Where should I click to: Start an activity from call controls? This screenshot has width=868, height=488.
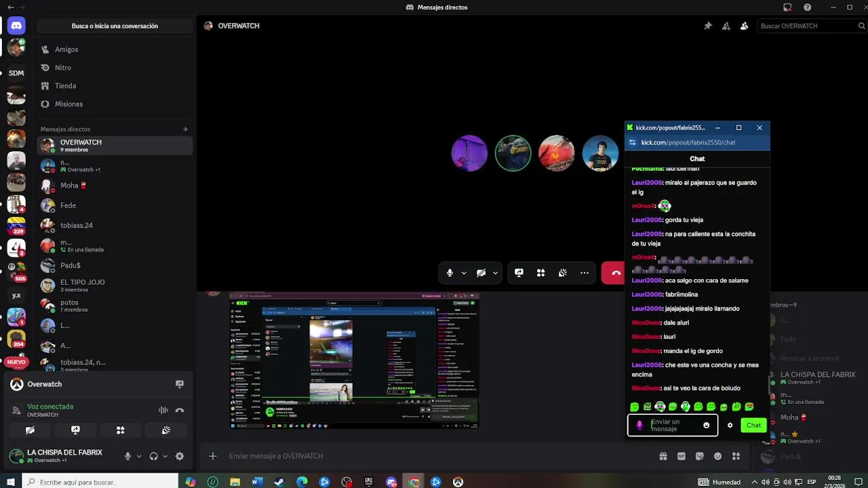pyautogui.click(x=540, y=272)
